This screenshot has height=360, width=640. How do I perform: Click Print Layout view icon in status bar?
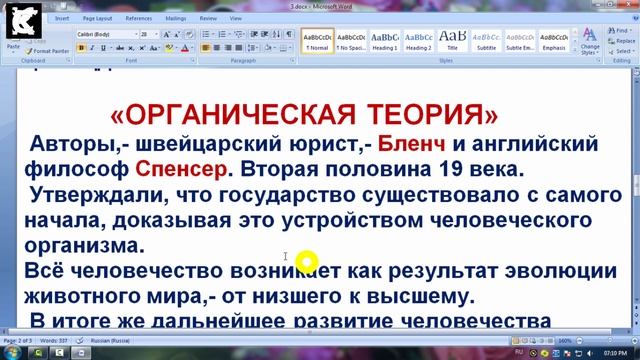(x=516, y=340)
